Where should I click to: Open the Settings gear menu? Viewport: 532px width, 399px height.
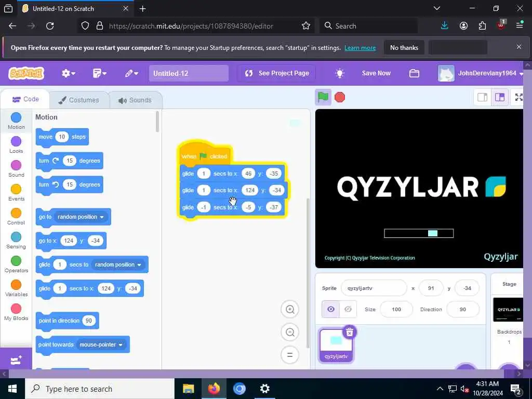click(68, 73)
